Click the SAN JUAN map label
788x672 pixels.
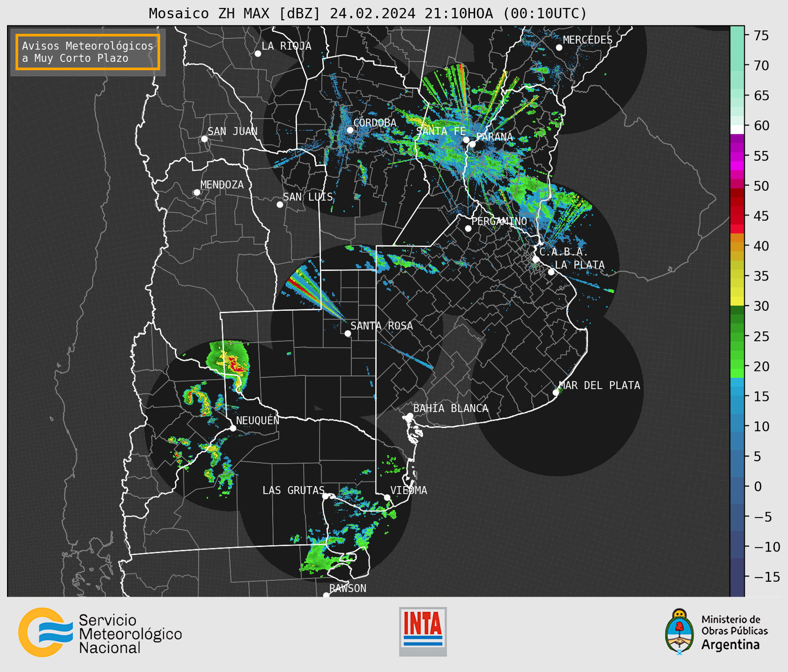[233, 131]
